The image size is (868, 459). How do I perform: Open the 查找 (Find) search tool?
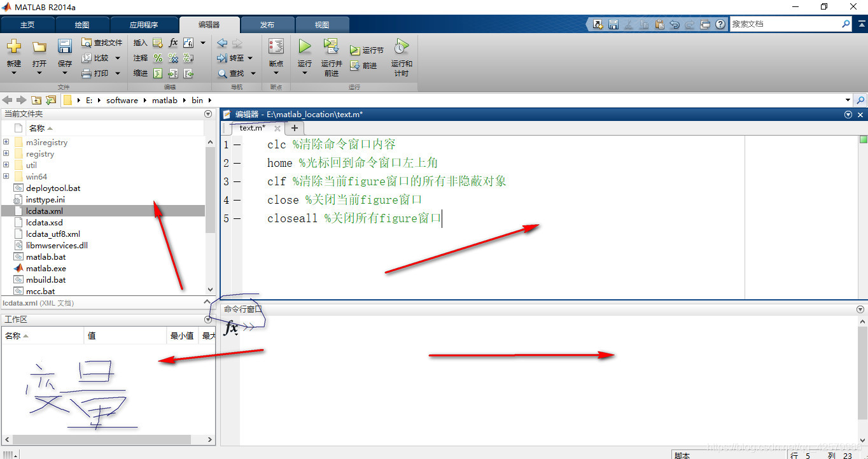point(231,73)
